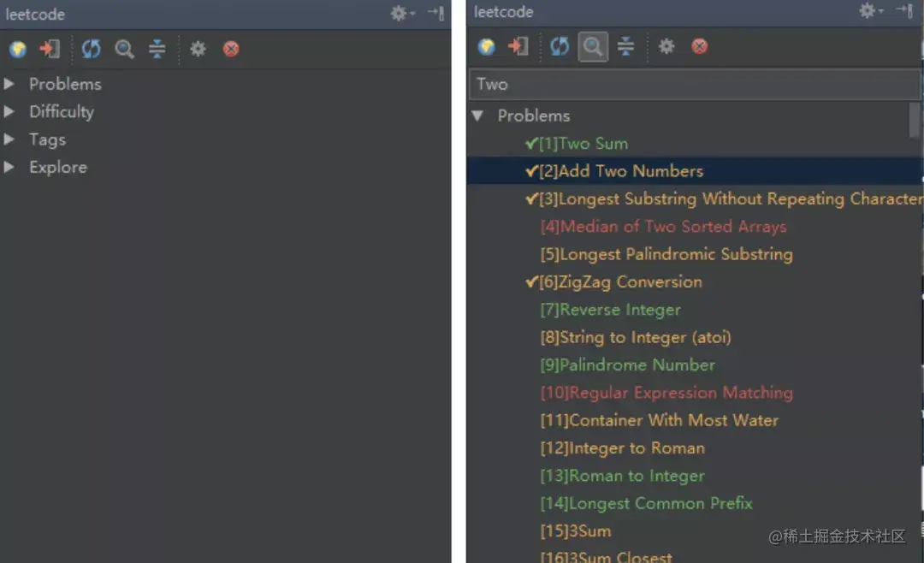924x563 pixels.
Task: Open [5]Longest Palindromic Substring
Action: [666, 254]
